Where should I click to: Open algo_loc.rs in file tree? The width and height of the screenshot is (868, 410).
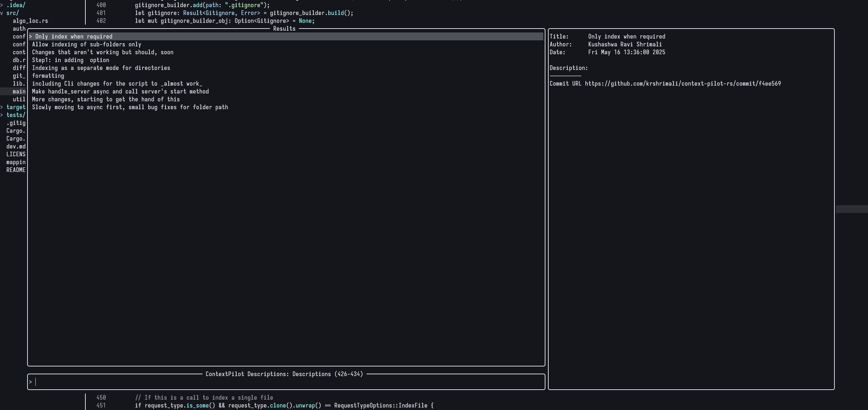(30, 21)
